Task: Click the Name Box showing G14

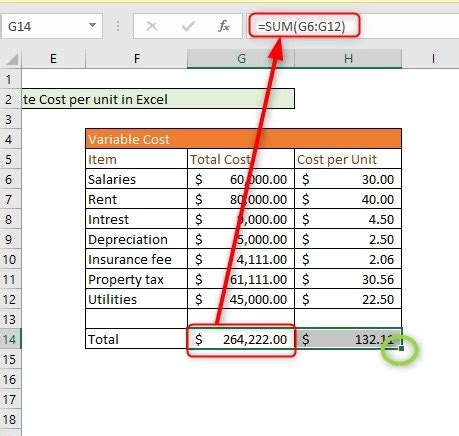Action: [x=52, y=26]
